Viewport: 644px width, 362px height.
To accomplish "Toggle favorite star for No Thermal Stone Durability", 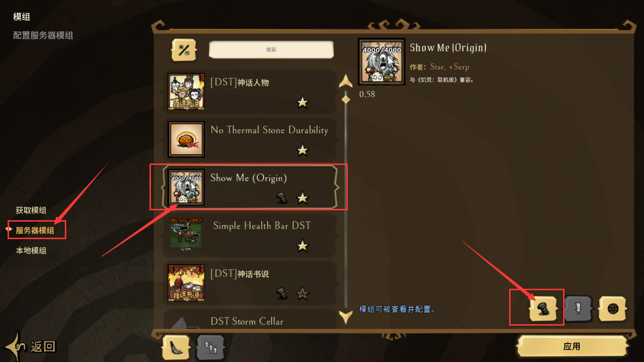I will (302, 150).
